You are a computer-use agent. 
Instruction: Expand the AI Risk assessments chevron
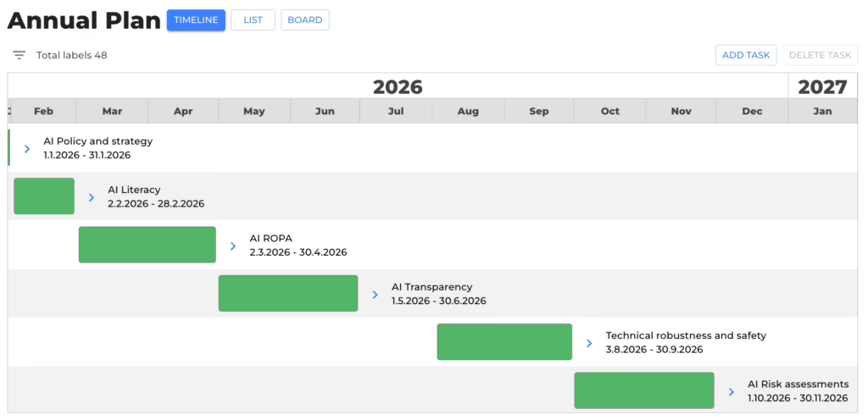coord(731,392)
